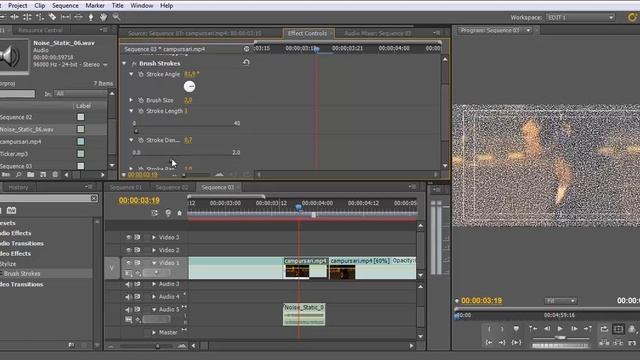The image size is (640, 360).
Task: Hide the Video 2 track output
Action: (x=129, y=250)
